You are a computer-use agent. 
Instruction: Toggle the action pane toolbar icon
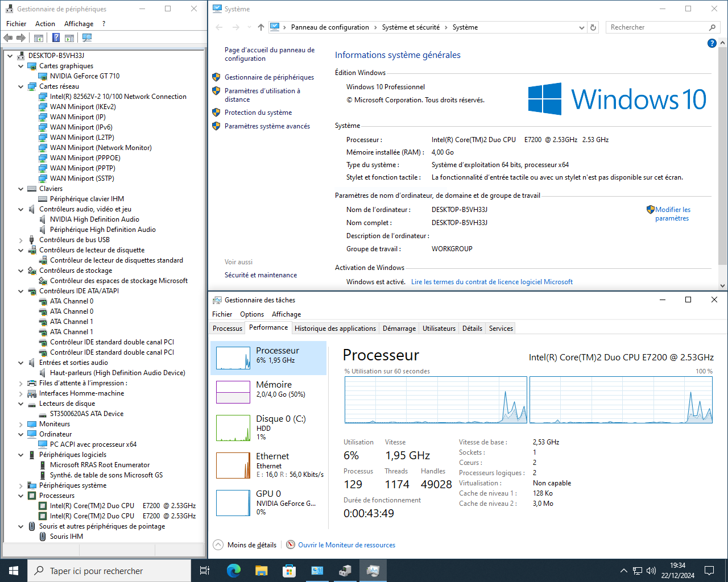pyautogui.click(x=69, y=38)
